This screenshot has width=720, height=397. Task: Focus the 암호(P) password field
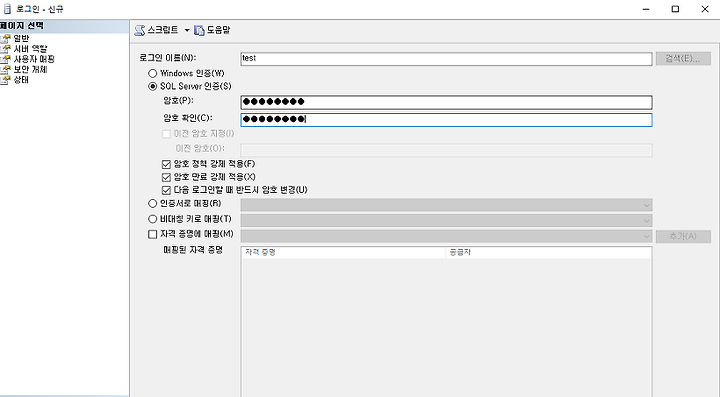[x=446, y=102]
